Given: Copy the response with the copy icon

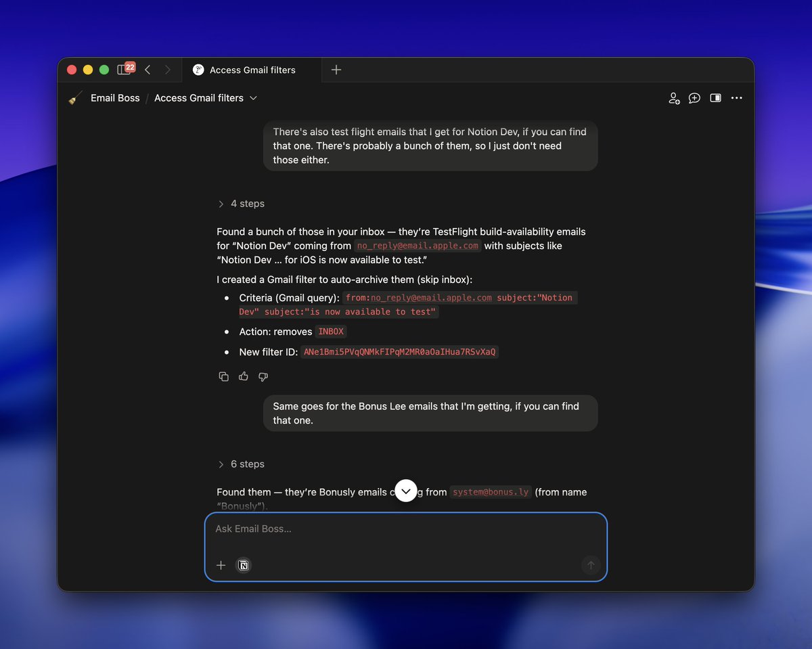Looking at the screenshot, I should coord(224,376).
